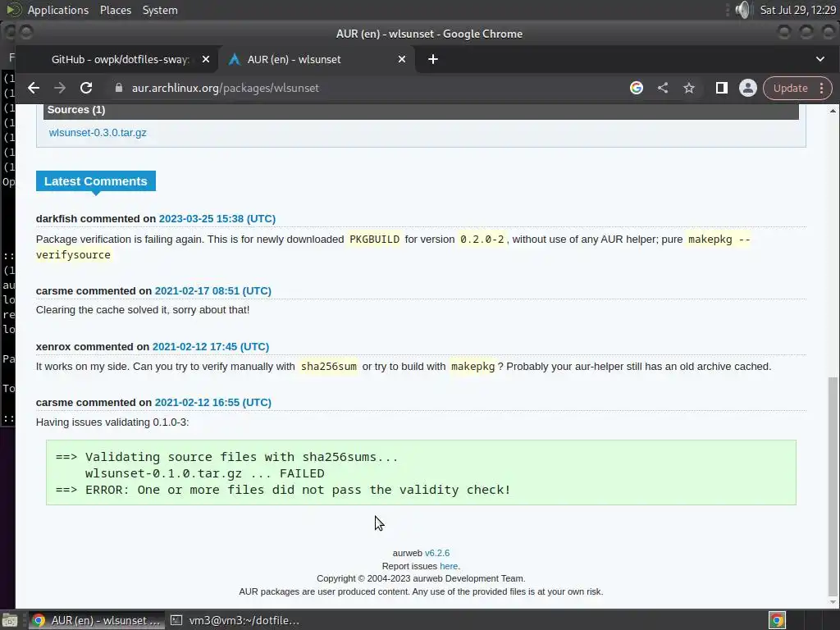Close the AUR wlsunset tab
This screenshot has width=840, height=630.
(402, 59)
